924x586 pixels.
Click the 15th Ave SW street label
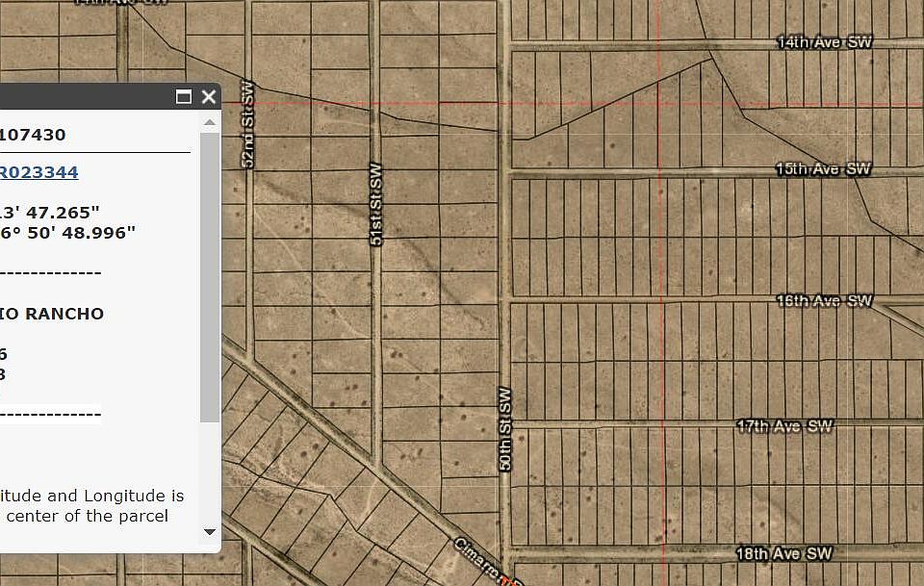823,169
